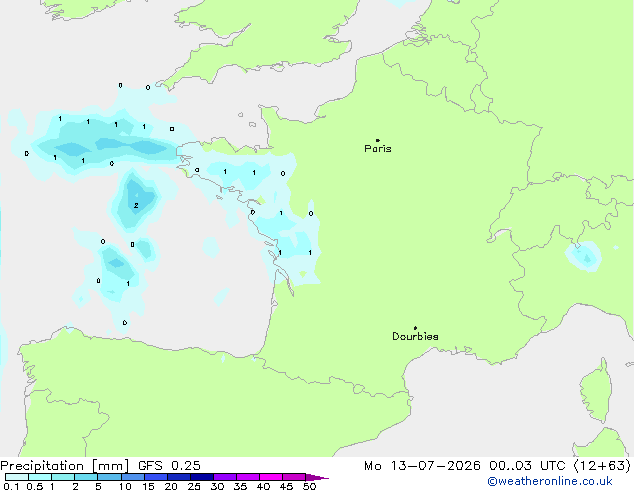The height and width of the screenshot is (490, 634).
Task: Open the weatheronline.co.uk copyright link
Action: tap(550, 481)
